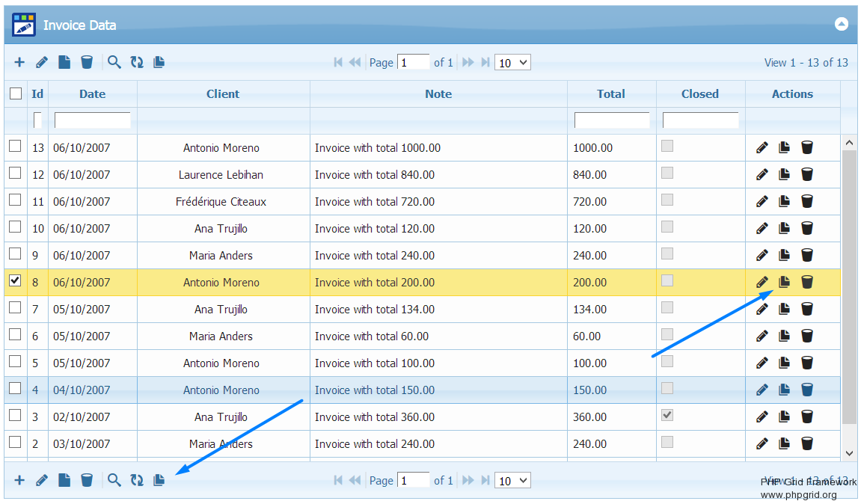Sort by Total column header
861x504 pixels.
click(x=610, y=93)
